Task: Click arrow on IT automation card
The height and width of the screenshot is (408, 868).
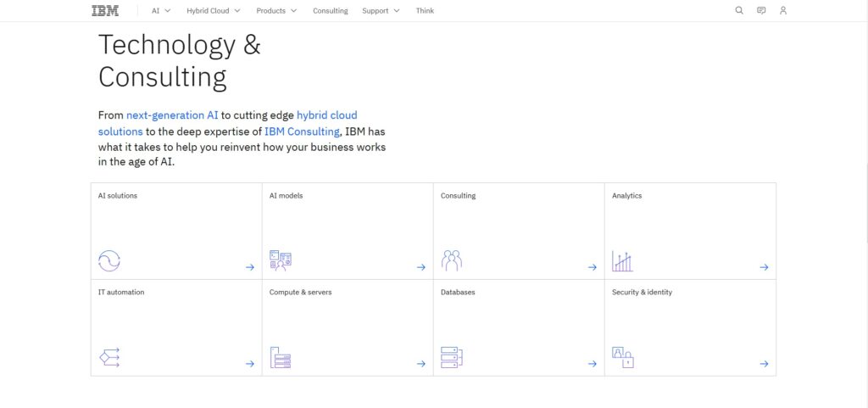Action: [x=250, y=364]
